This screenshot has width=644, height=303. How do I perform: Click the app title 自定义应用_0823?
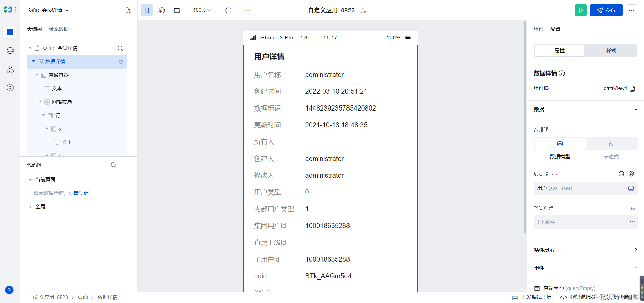pos(331,10)
